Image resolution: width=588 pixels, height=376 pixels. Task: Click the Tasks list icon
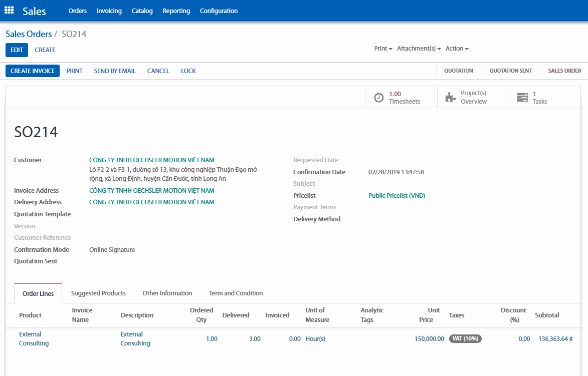(x=522, y=98)
